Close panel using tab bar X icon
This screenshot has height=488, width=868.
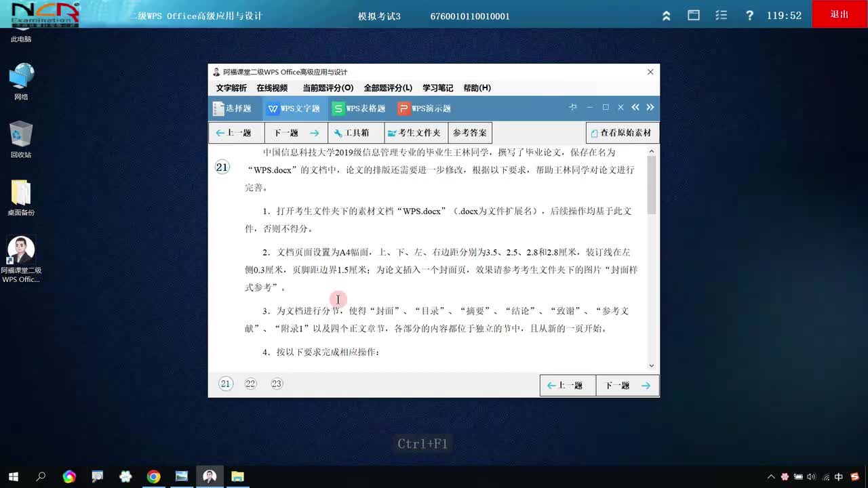(620, 107)
